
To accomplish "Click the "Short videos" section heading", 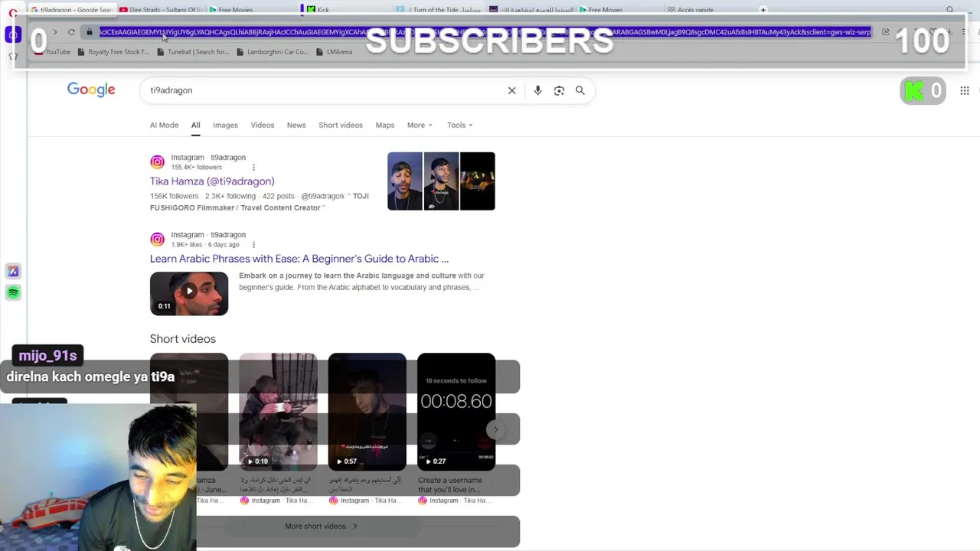I will pyautogui.click(x=183, y=339).
